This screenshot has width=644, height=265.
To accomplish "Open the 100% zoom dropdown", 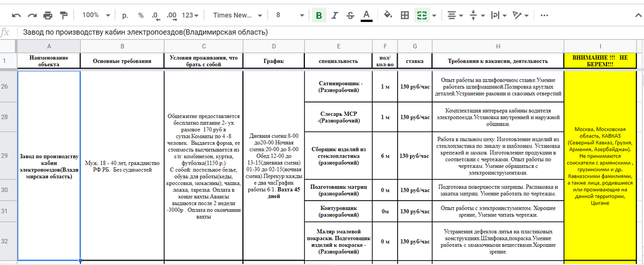I will 97,15.
